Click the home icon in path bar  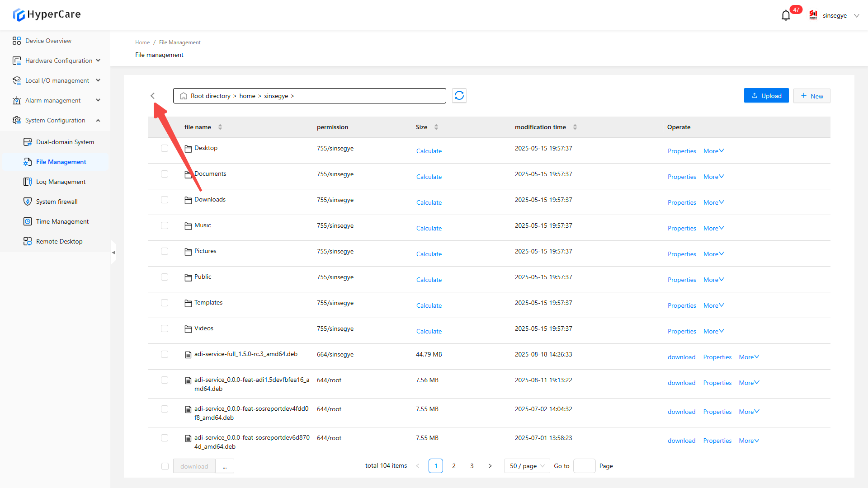pyautogui.click(x=184, y=96)
